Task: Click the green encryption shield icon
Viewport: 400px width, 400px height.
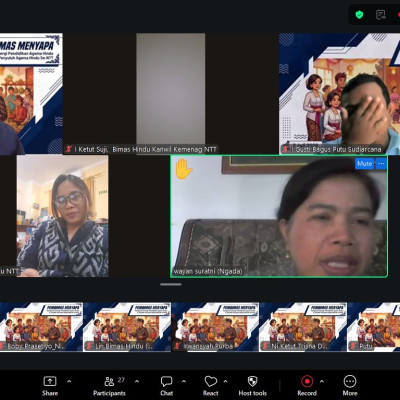Action: click(x=359, y=15)
